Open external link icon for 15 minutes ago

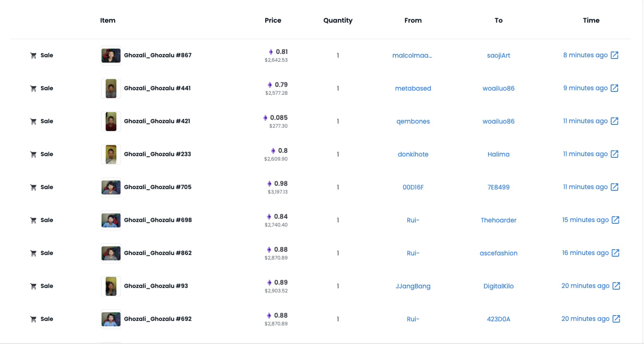(x=615, y=220)
